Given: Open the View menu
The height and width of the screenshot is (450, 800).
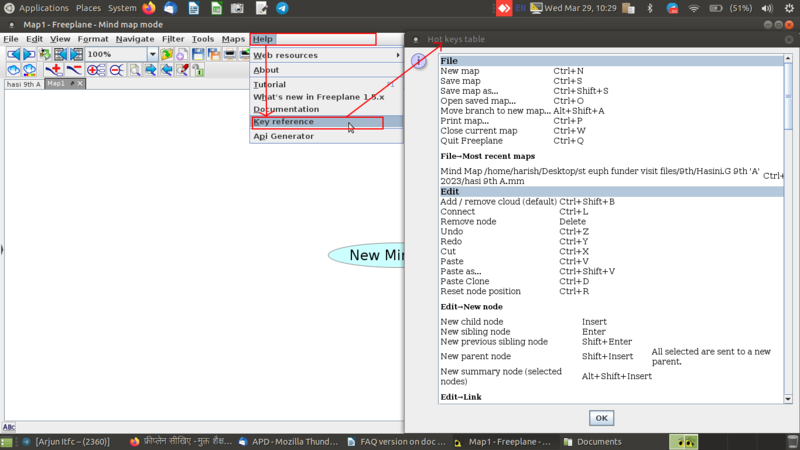Looking at the screenshot, I should click(x=60, y=39).
